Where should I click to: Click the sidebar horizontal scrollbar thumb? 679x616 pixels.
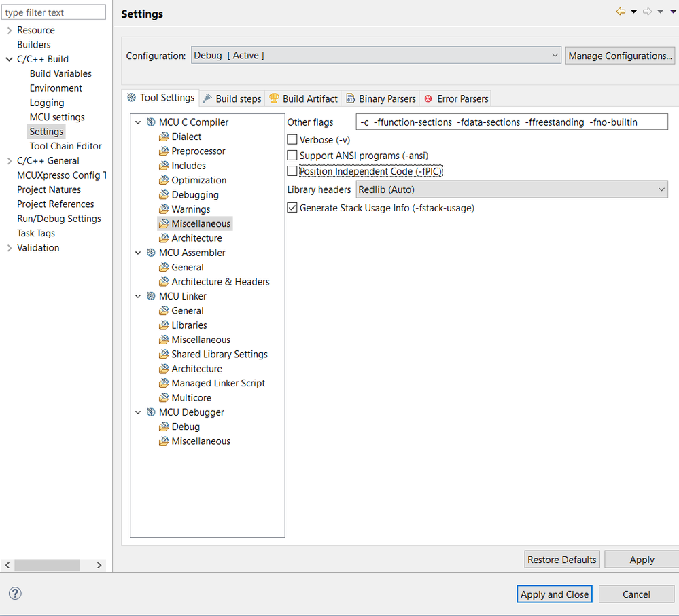click(47, 565)
